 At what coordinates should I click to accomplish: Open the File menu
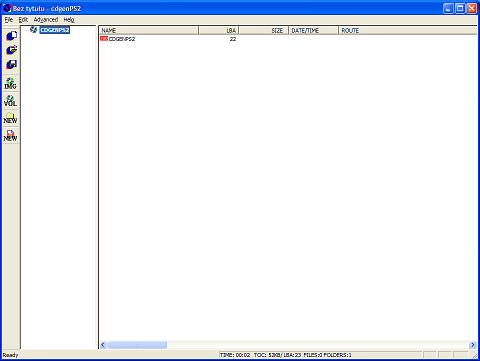coord(9,20)
